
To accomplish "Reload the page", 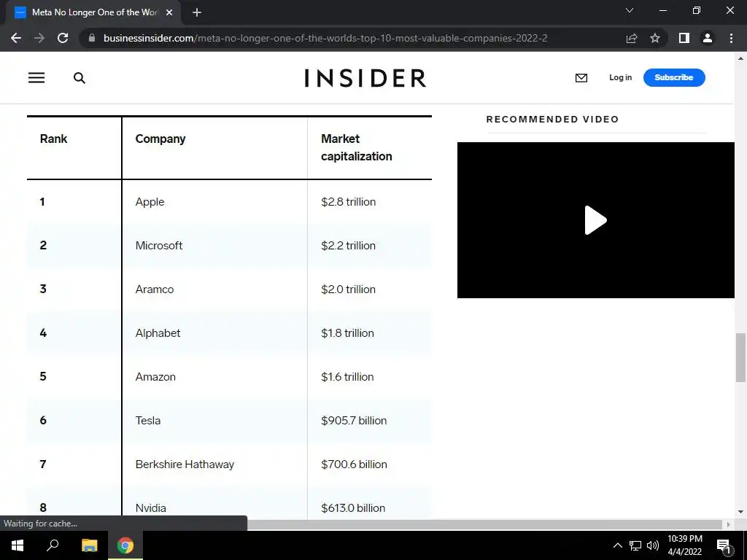I will [63, 38].
